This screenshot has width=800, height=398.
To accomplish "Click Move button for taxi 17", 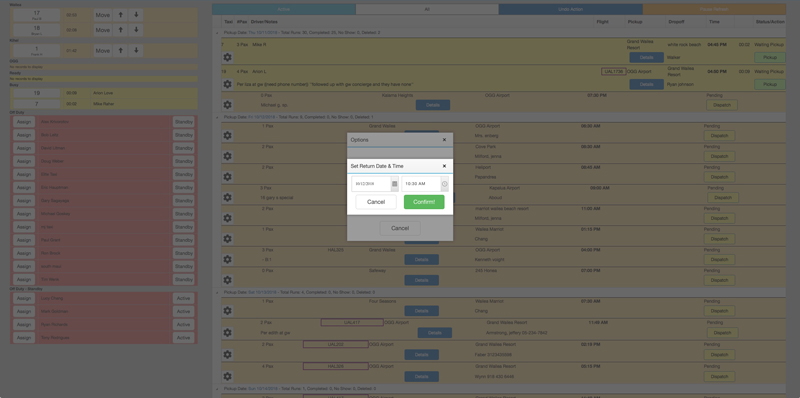I will [103, 15].
